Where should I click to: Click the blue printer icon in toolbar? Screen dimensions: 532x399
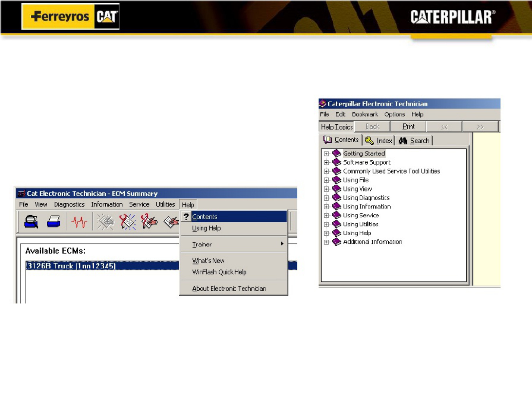tap(54, 221)
